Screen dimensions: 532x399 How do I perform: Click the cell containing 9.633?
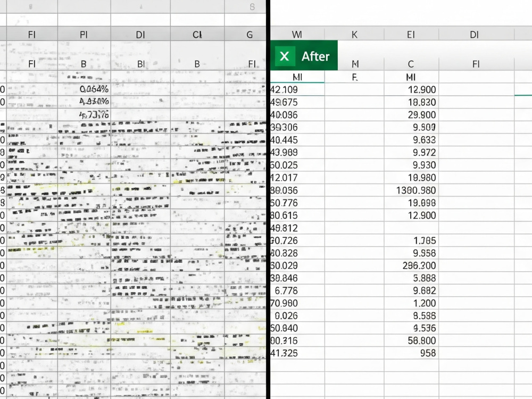(411, 140)
